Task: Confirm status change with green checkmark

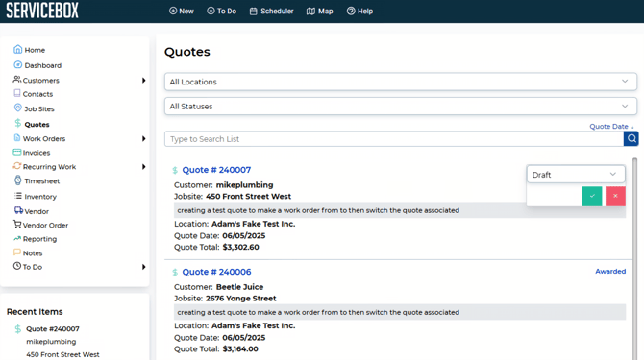Action: pos(592,196)
